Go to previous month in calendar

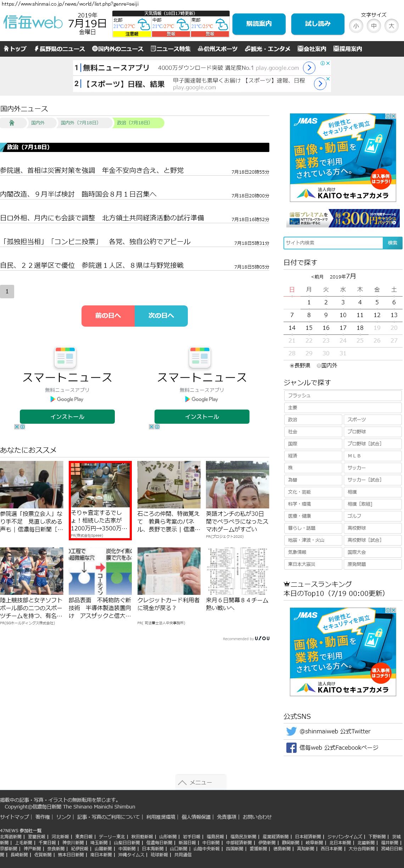(x=317, y=277)
